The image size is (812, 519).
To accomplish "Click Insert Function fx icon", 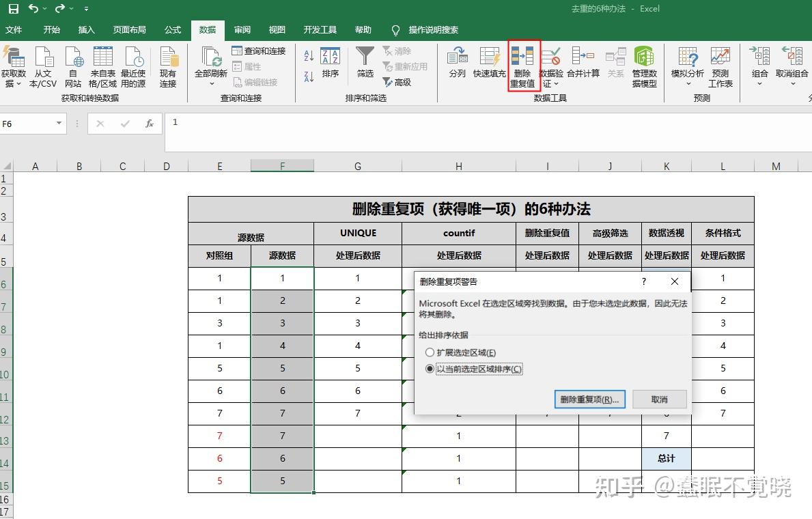I will coord(149,124).
